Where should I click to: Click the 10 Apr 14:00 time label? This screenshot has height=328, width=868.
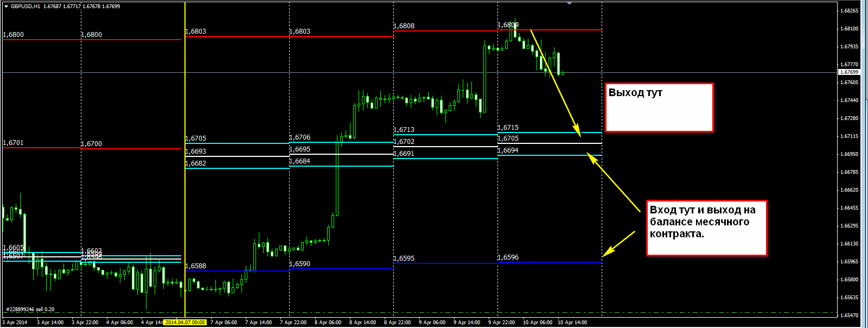[572, 323]
